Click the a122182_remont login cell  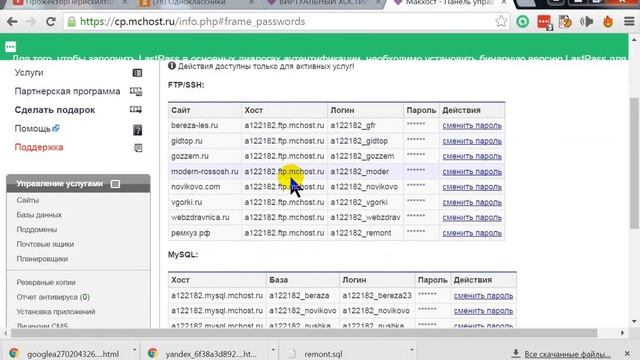click(365, 233)
